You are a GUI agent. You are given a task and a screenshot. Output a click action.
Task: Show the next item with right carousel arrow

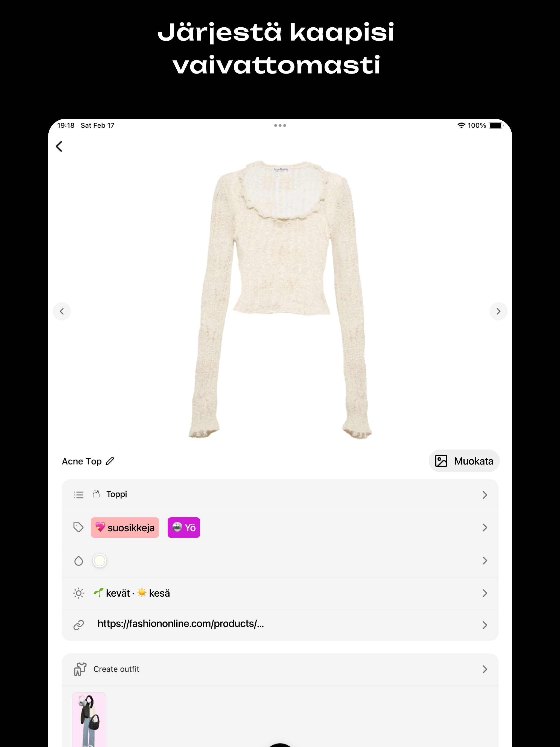498,311
